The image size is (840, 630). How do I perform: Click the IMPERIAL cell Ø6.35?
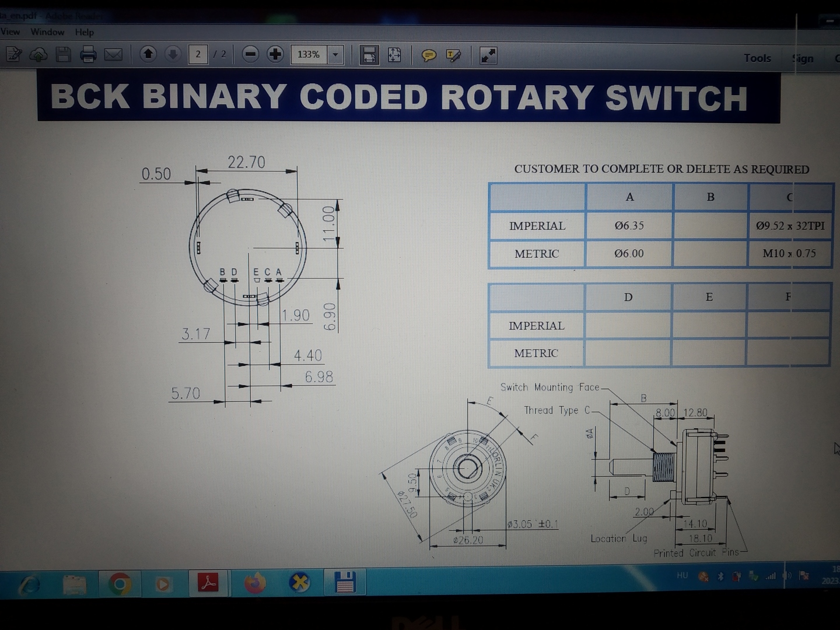point(629,225)
